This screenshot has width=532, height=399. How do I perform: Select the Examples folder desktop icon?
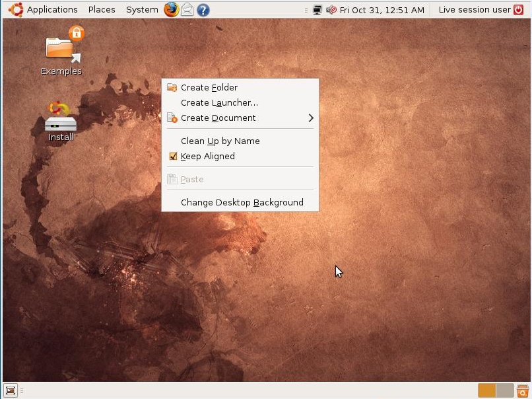click(61, 51)
